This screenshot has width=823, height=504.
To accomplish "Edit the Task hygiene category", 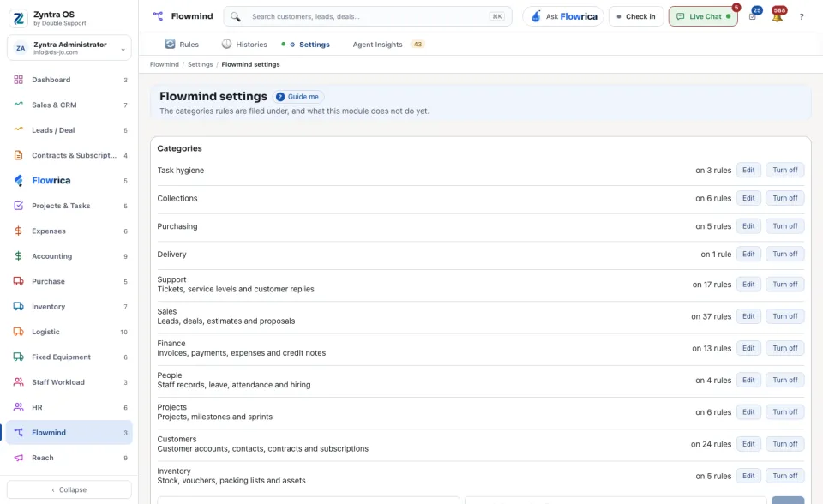I will [748, 170].
